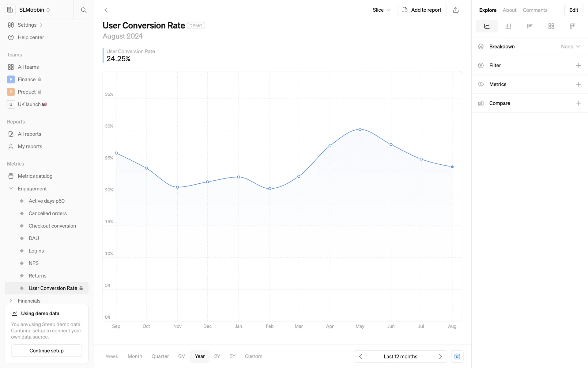This screenshot has width=588, height=368.
Task: Open the Slice dropdown
Action: click(381, 10)
